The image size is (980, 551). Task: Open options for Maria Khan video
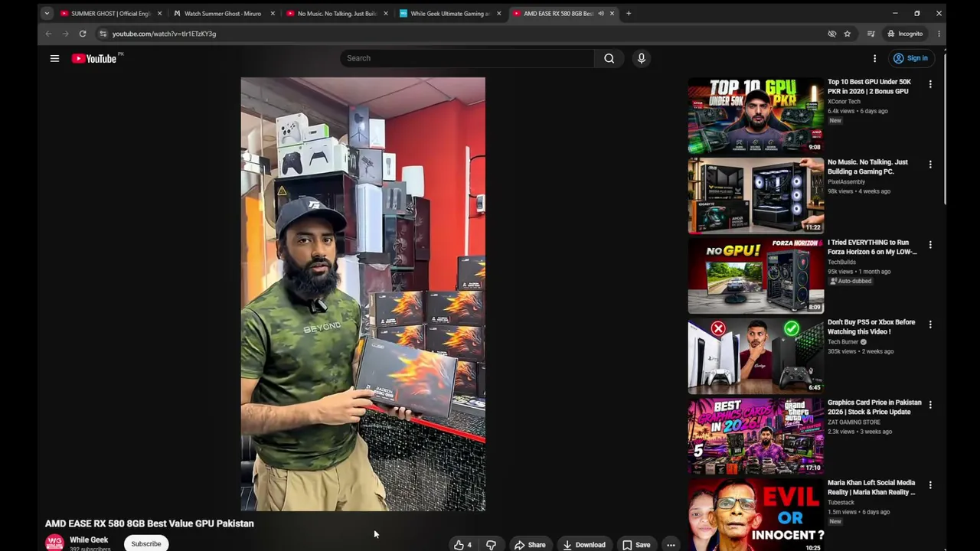tap(930, 485)
